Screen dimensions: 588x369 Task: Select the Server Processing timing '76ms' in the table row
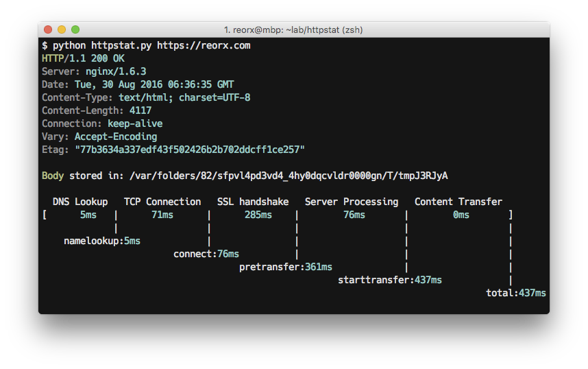354,215
